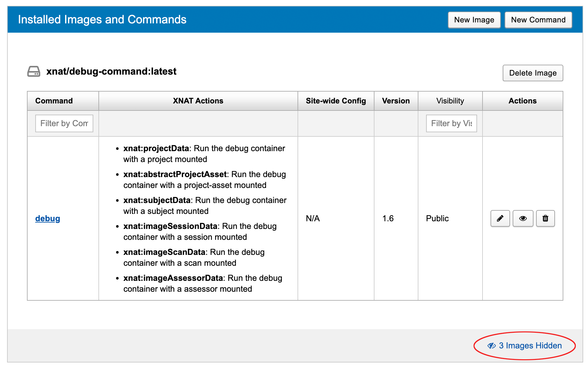Click the Delete Image button
The height and width of the screenshot is (366, 588).
[x=533, y=73]
